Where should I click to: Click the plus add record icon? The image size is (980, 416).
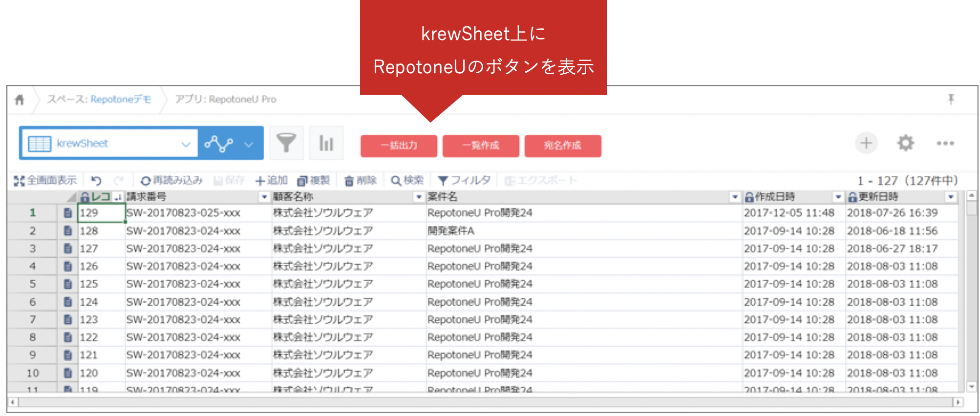click(x=866, y=144)
